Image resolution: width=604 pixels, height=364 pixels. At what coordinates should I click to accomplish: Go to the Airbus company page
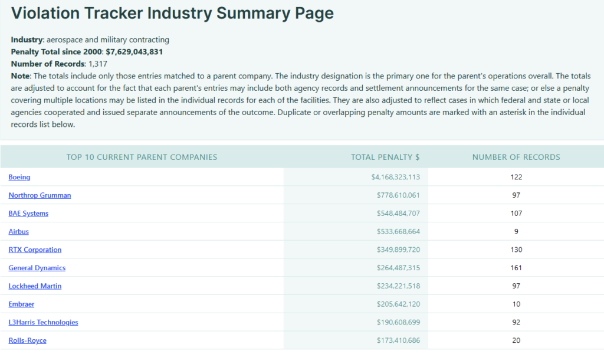(19, 232)
